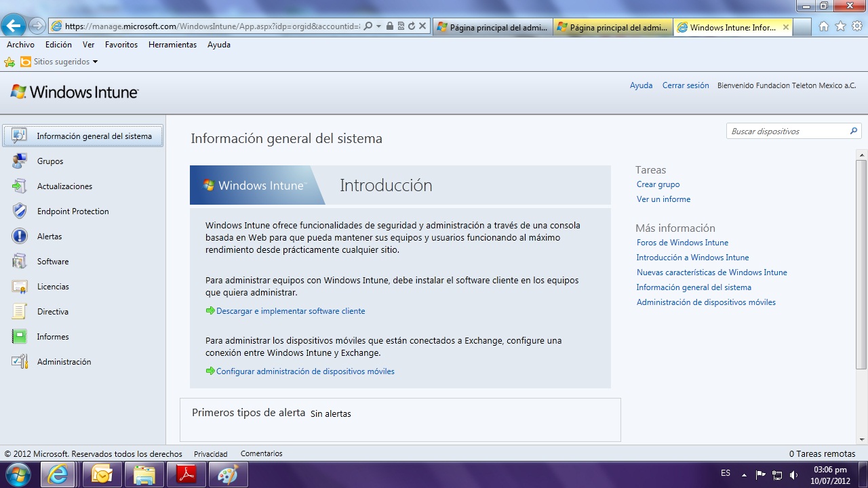Close the Windows Intune tab
This screenshot has height=488, width=868.
[x=786, y=27]
